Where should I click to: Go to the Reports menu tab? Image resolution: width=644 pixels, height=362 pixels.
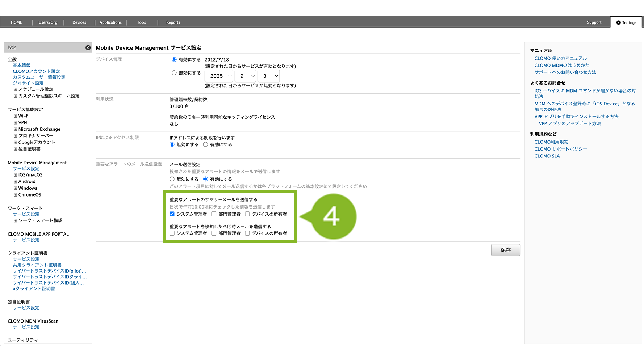173,22
